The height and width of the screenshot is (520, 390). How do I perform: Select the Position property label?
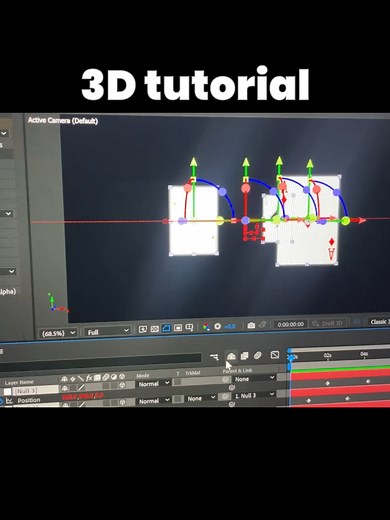click(x=29, y=400)
